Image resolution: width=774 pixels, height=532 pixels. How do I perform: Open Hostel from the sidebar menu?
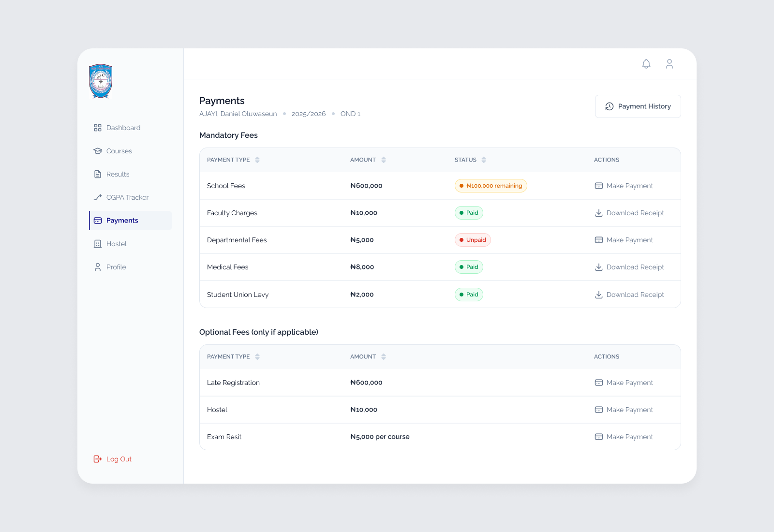click(131, 244)
